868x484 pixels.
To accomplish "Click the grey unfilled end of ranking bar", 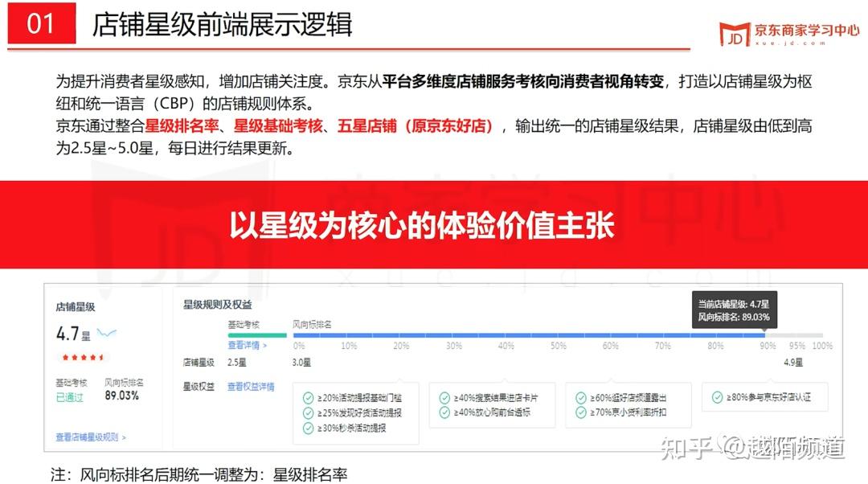I will tap(794, 335).
